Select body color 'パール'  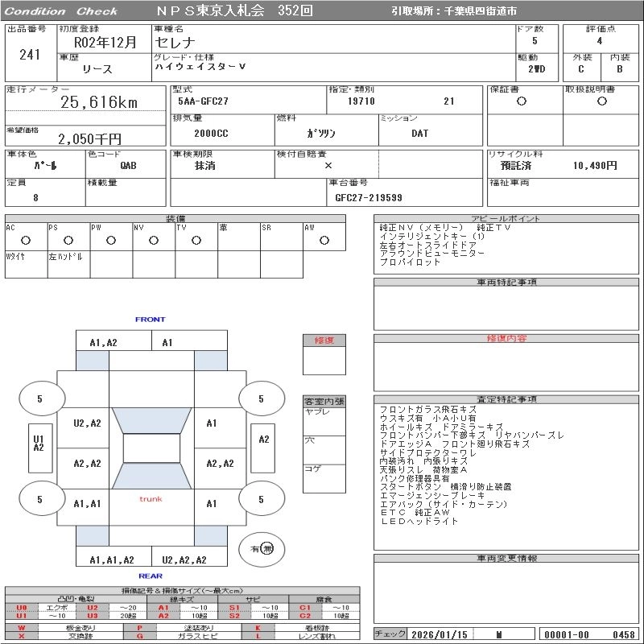click(x=45, y=165)
